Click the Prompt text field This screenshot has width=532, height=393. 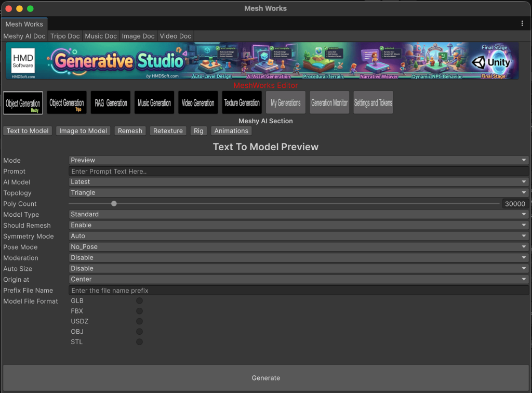point(299,172)
